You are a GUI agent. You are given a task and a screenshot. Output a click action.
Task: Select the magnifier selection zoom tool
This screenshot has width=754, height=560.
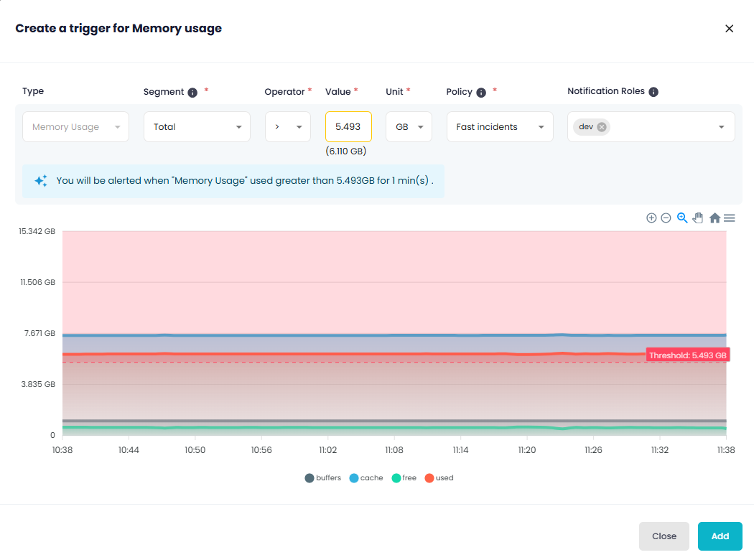[682, 218]
